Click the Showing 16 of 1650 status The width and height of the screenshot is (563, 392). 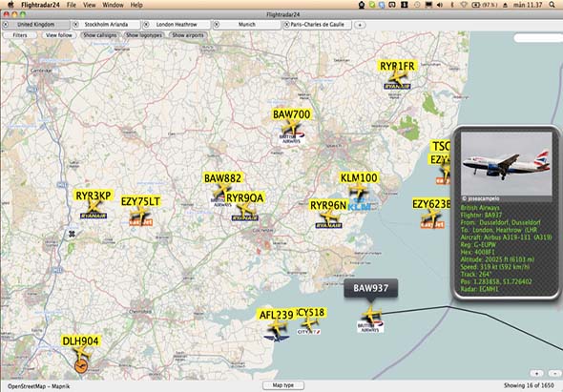coord(529,385)
